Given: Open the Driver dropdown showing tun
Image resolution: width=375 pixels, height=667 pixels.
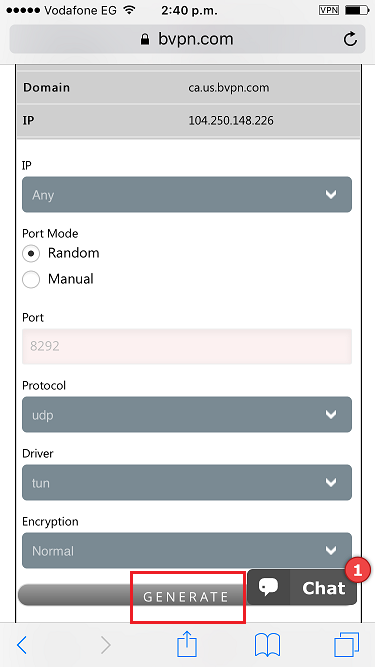Looking at the screenshot, I should click(x=187, y=482).
